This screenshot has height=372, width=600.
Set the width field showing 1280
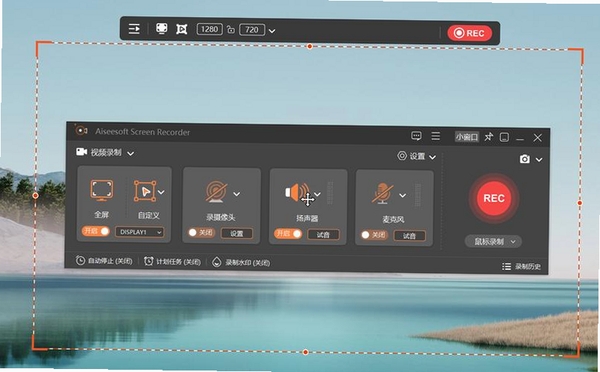(x=209, y=29)
